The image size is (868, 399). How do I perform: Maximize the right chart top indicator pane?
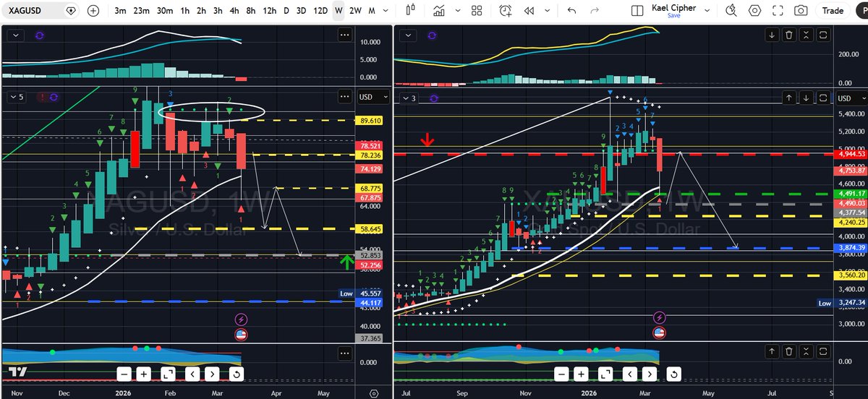coord(824,34)
